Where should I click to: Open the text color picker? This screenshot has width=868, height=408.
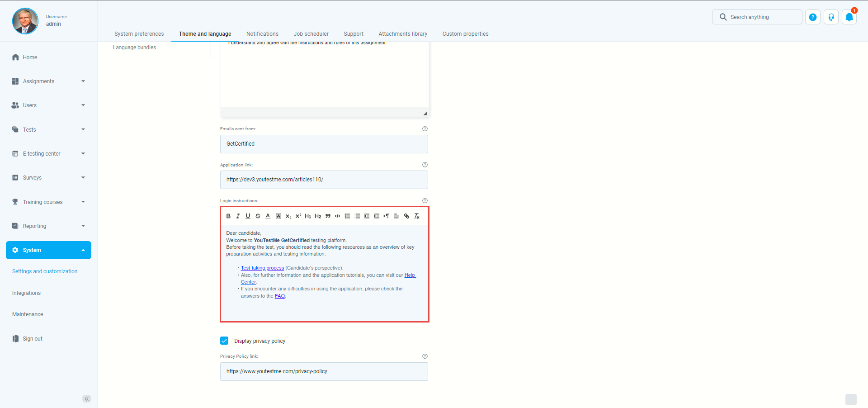[x=268, y=216]
